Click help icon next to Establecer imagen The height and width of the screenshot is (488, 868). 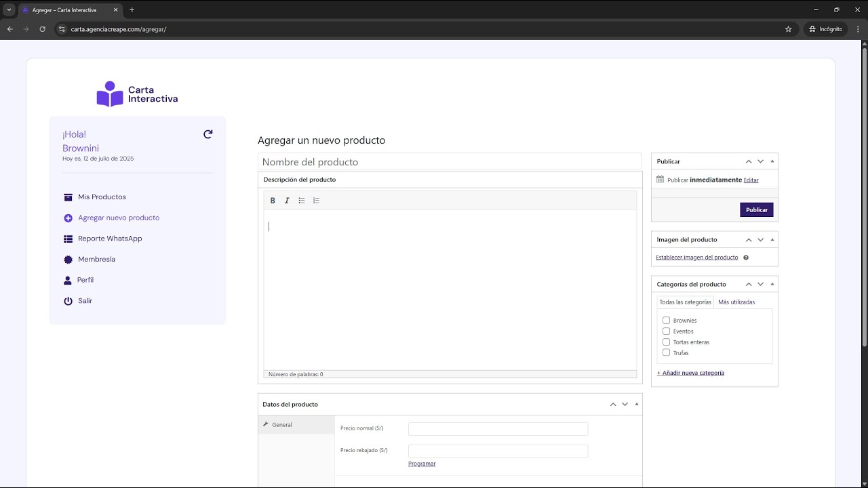point(746,258)
